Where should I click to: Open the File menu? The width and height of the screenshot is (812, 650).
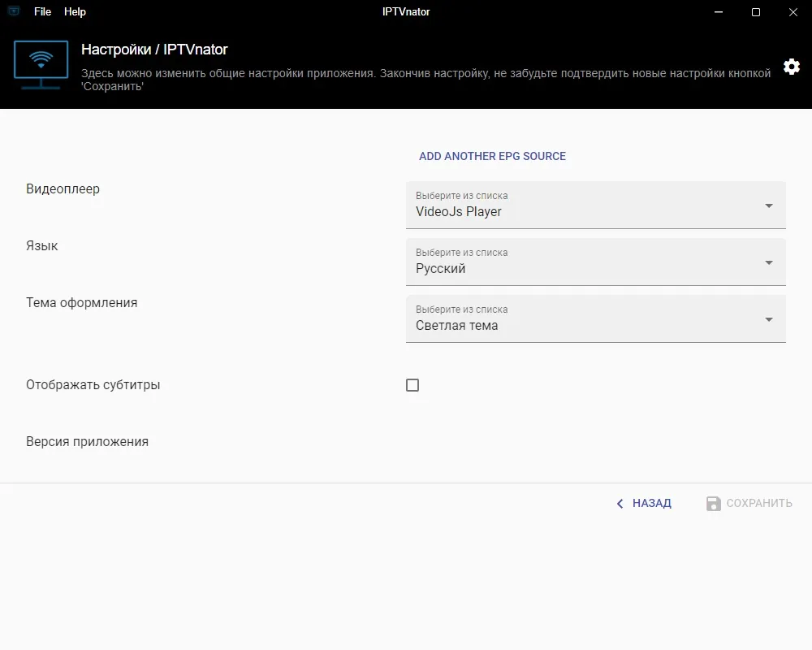[x=42, y=11]
